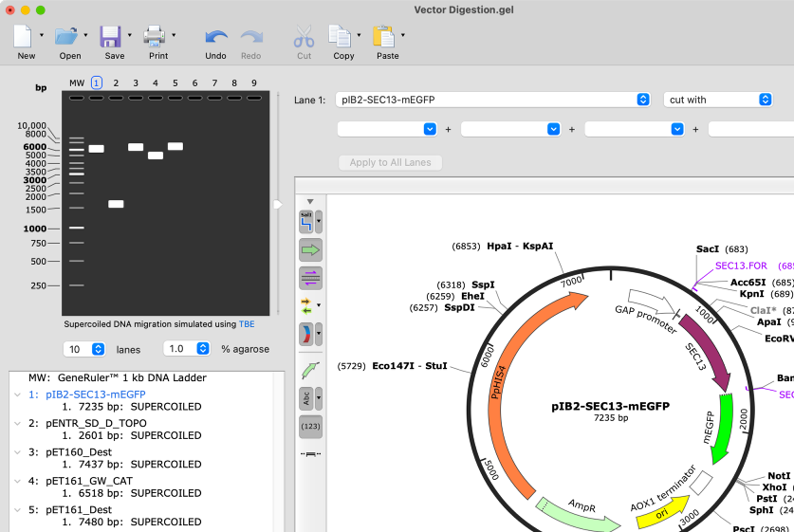Screen dimensions: 794x532
Task: Select lane 3 header on gel
Action: pyautogui.click(x=136, y=83)
